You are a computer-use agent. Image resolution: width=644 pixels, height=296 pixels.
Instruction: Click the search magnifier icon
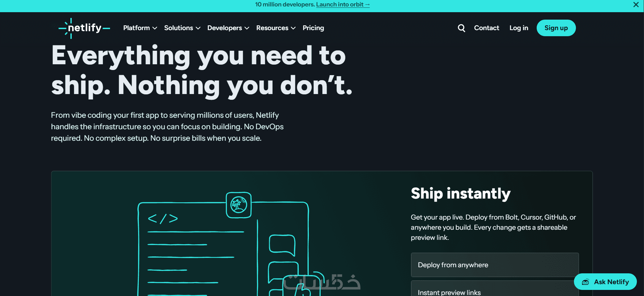click(461, 28)
